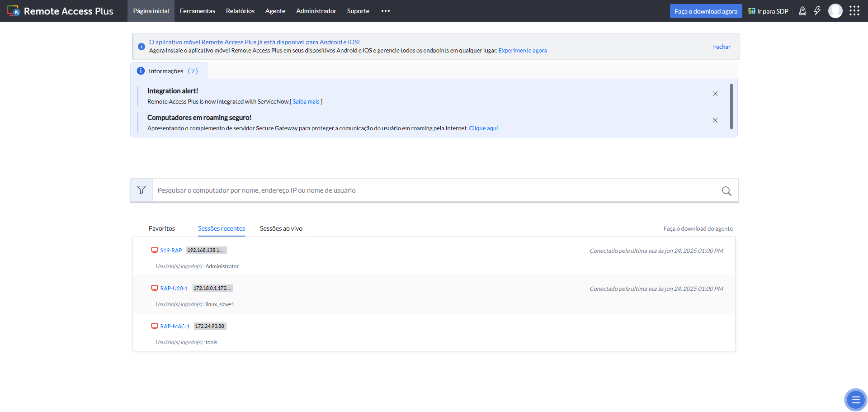The height and width of the screenshot is (412, 868).
Task: Open the floating blue menu button
Action: click(x=855, y=400)
